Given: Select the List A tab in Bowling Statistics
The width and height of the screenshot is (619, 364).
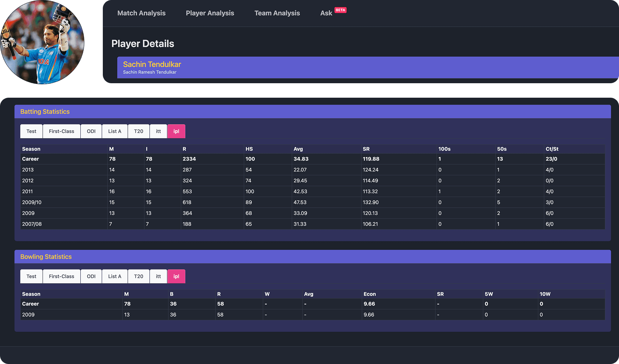Looking at the screenshot, I should [115, 276].
